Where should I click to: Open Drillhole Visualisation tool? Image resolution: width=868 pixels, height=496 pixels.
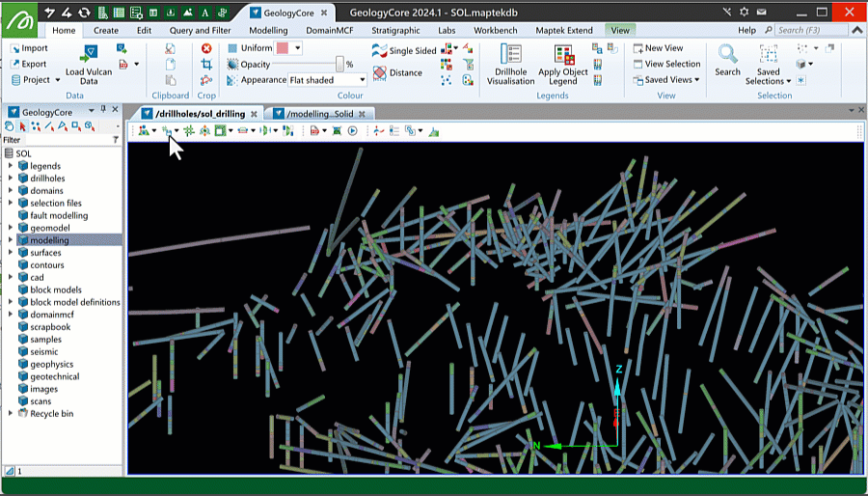point(511,56)
